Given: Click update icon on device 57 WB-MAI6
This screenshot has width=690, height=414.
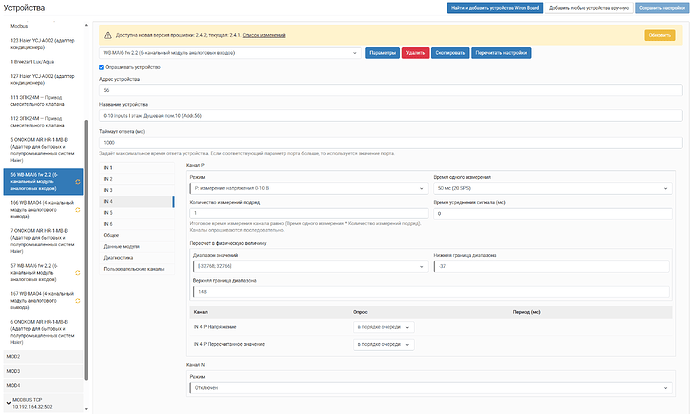Looking at the screenshot, I should [x=78, y=273].
